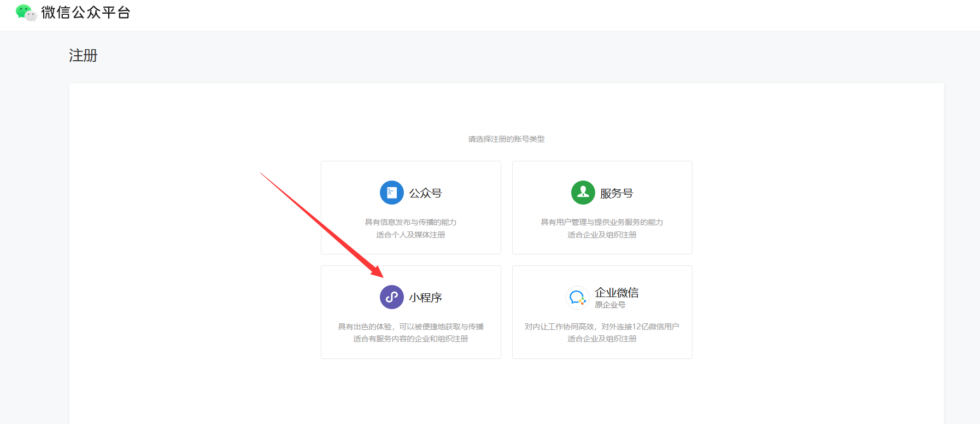980x424 pixels.
Task: Click 适合企业及组织注册 under 服务号
Action: point(602,235)
